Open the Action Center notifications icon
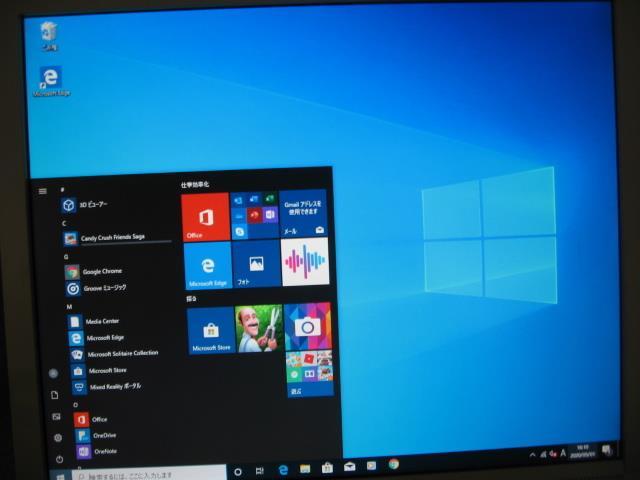 click(x=607, y=450)
